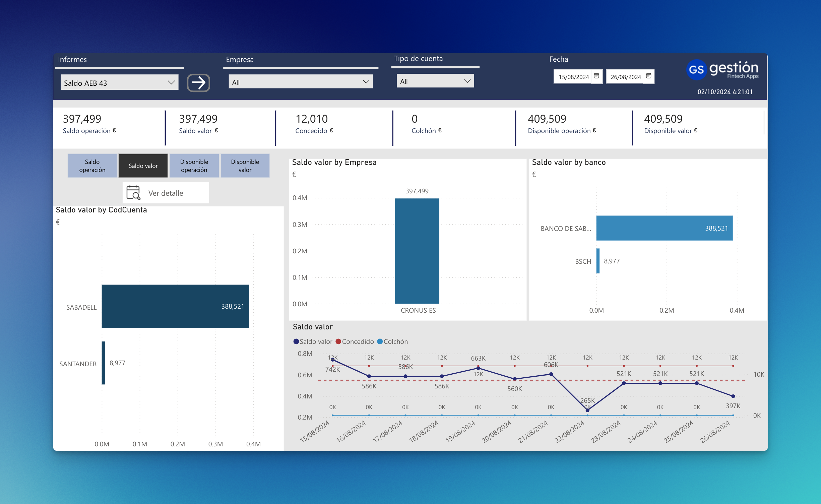Select the CRONUS ES column bar
Image resolution: width=821 pixels, height=504 pixels.
point(417,251)
